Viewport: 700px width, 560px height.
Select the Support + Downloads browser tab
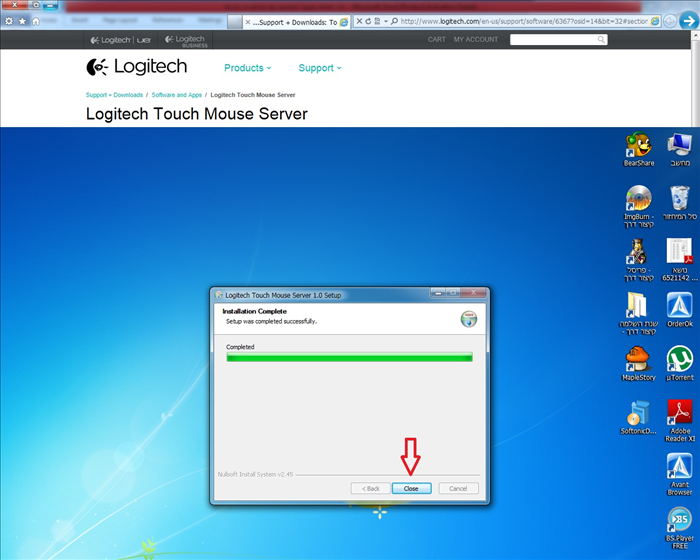pos(296,22)
